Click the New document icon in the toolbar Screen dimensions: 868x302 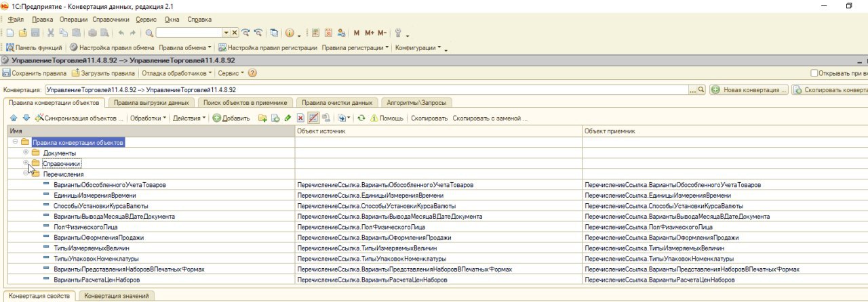[10, 33]
